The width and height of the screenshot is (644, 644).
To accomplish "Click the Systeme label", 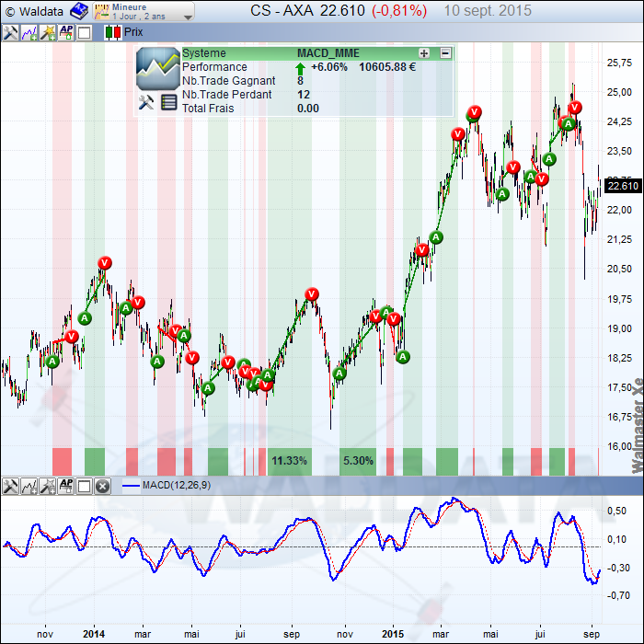I will [x=204, y=53].
